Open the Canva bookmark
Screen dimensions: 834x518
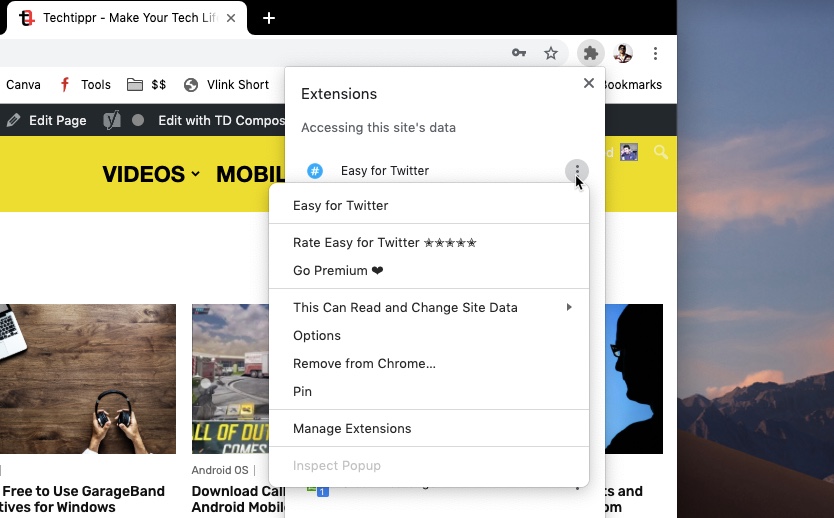point(23,85)
